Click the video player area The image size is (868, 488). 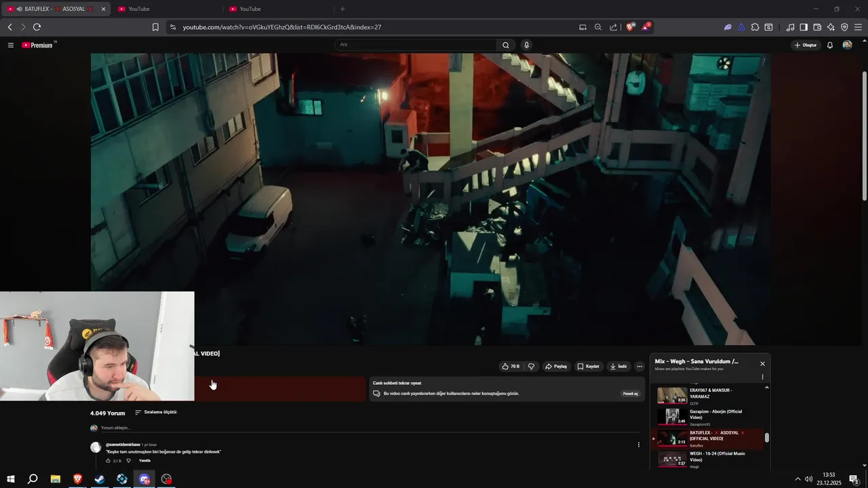(x=431, y=199)
